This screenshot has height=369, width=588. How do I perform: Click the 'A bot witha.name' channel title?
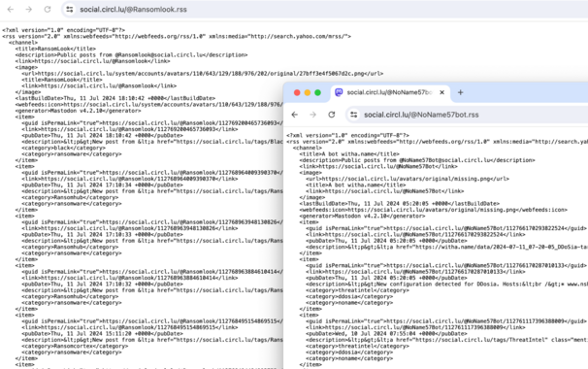click(349, 153)
